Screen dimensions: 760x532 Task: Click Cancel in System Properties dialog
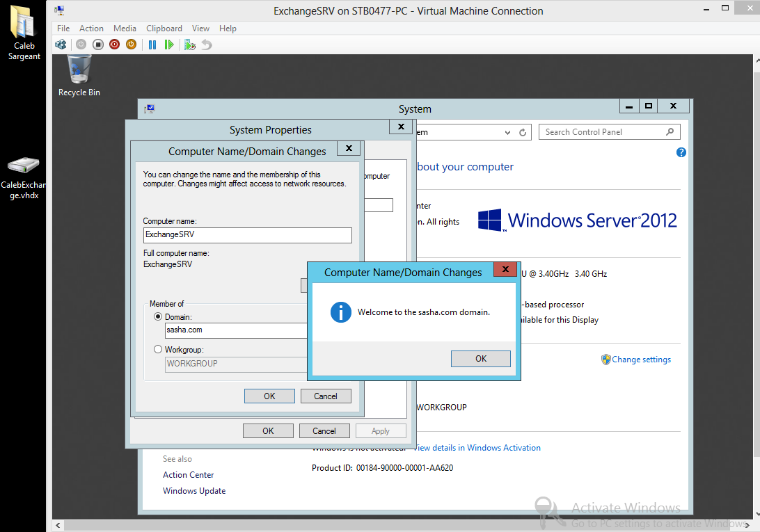(324, 430)
